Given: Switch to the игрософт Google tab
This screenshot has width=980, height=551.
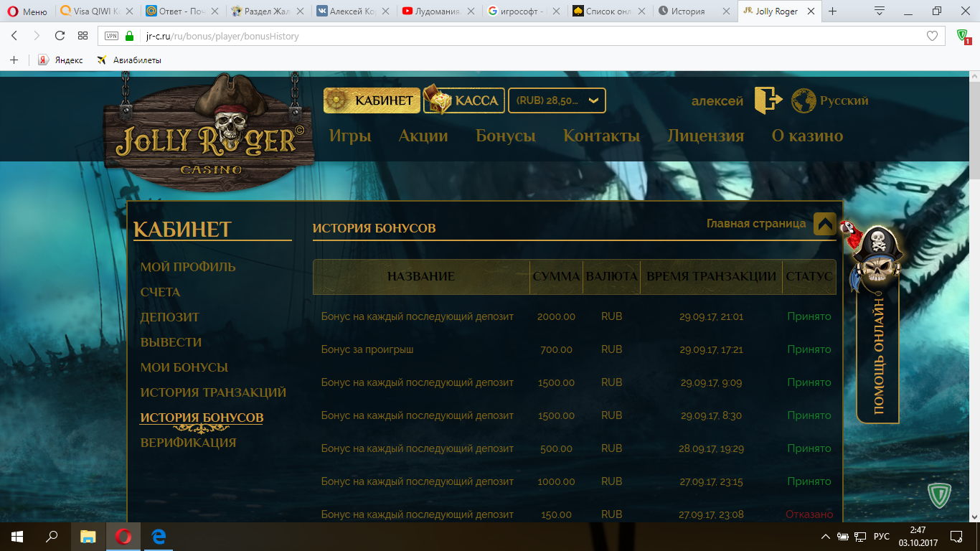Looking at the screenshot, I should point(523,11).
